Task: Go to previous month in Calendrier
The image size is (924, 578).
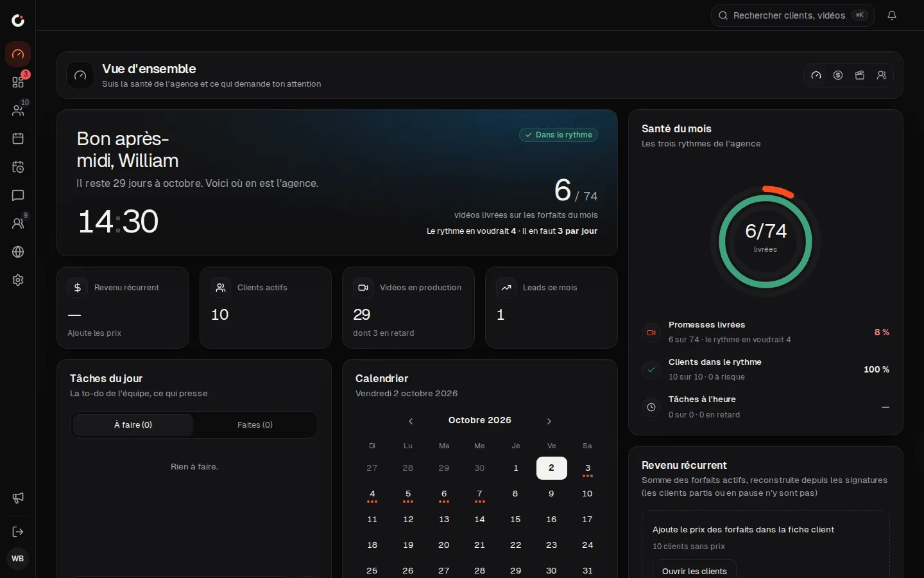Action: (x=411, y=421)
